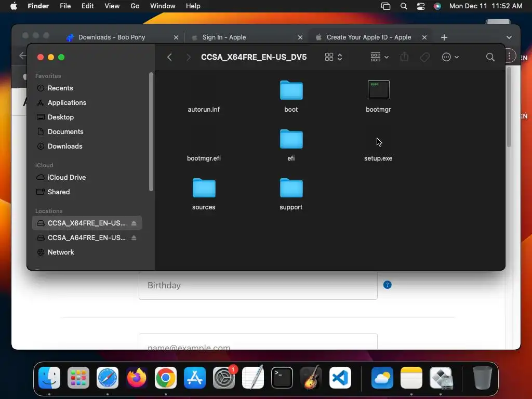This screenshot has width=532, height=399.
Task: Go back in Finder window
Action: tap(170, 57)
